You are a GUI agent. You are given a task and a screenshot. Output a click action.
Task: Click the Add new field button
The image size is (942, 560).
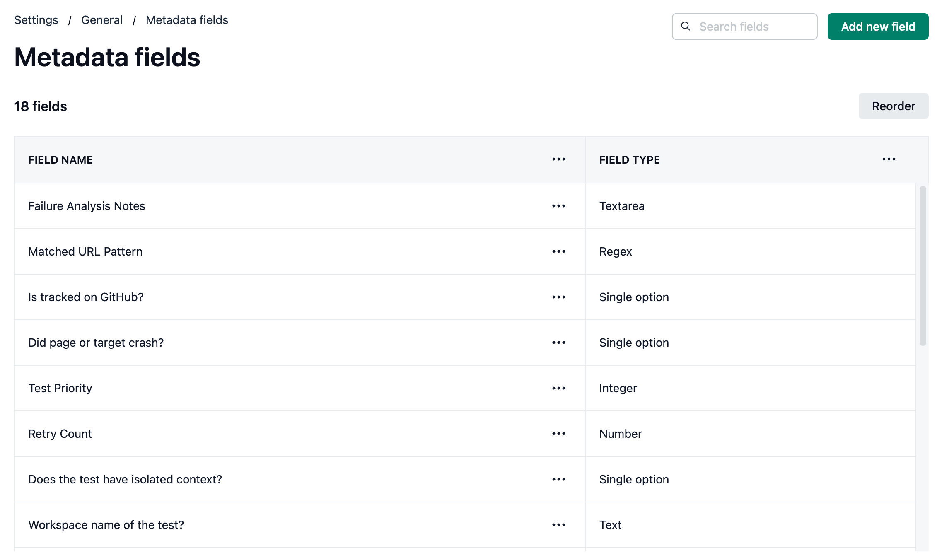tap(878, 27)
